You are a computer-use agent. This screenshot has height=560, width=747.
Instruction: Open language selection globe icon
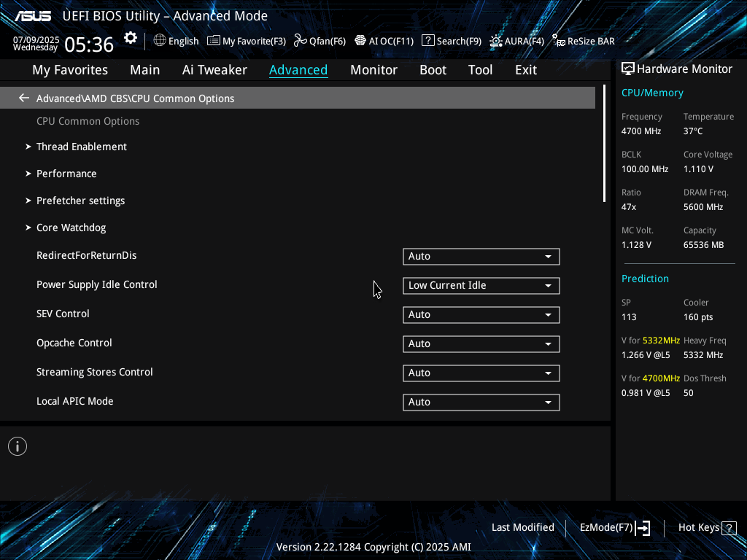click(160, 41)
